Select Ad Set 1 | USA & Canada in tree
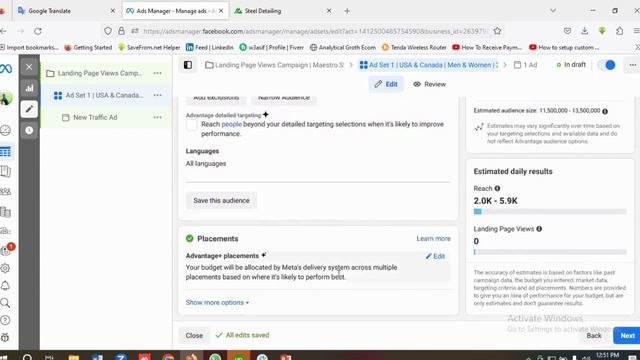The width and height of the screenshot is (640, 360). [104, 95]
